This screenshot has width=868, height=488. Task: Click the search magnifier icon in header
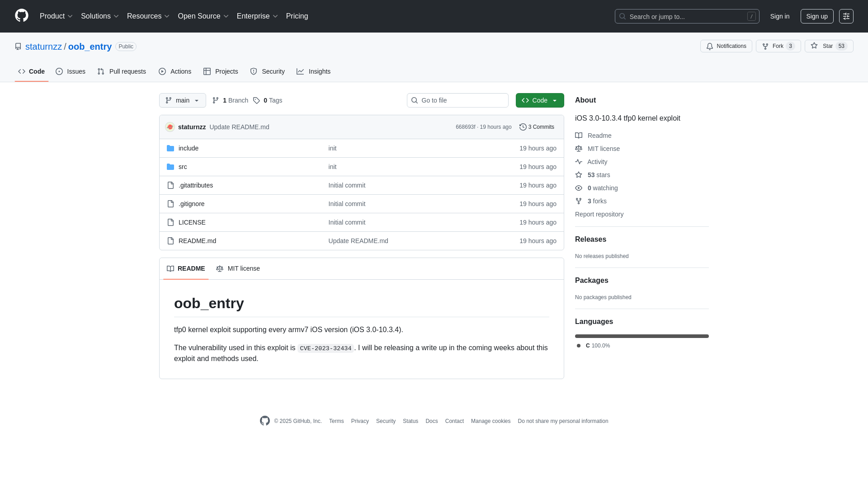[623, 16]
